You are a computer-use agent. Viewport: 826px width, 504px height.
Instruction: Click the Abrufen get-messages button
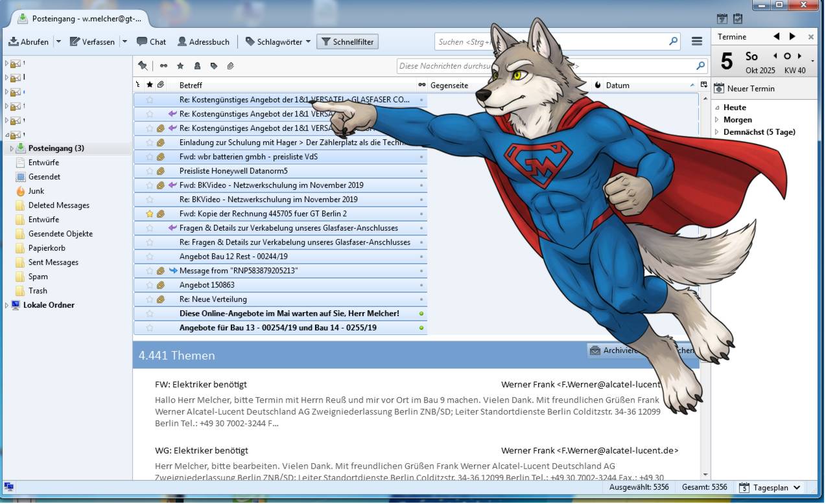coord(29,41)
